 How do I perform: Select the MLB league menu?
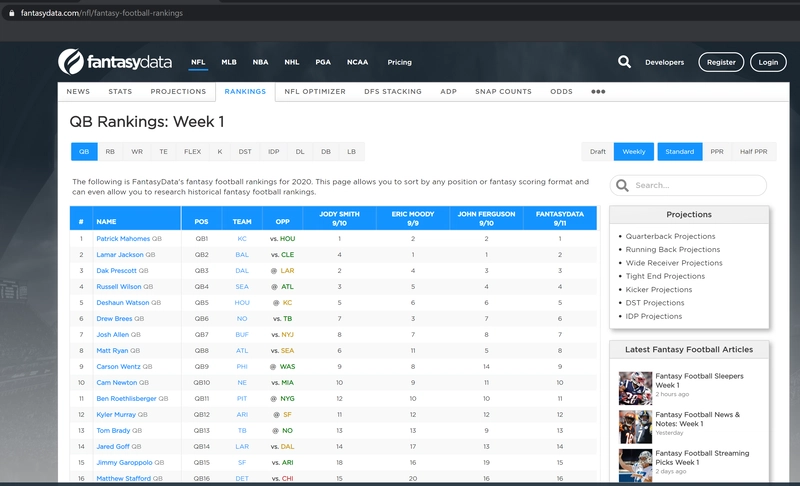229,62
